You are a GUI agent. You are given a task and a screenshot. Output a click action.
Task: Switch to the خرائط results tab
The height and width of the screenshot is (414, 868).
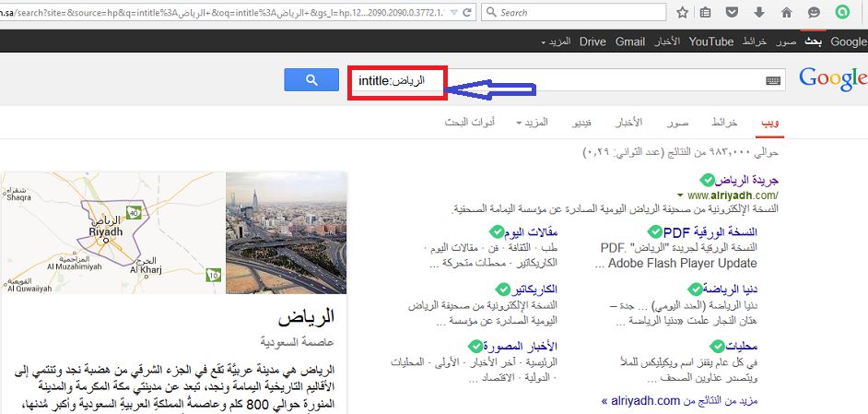pos(724,123)
